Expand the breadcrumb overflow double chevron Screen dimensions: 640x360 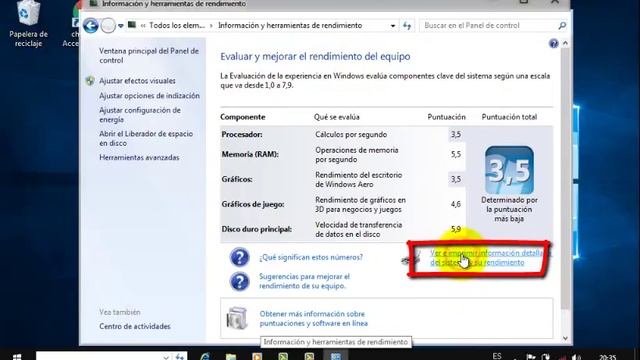[x=143, y=25]
